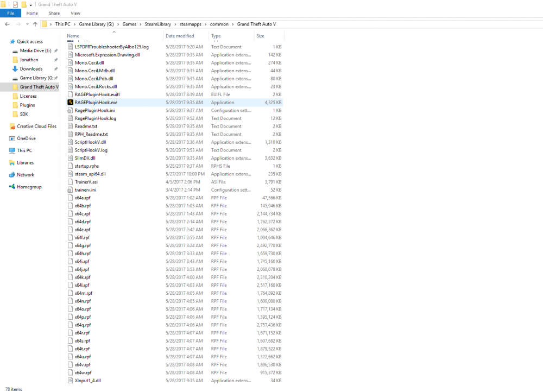The image size is (543, 392).
Task: Open the Downloads quick access icon
Action: point(15,69)
